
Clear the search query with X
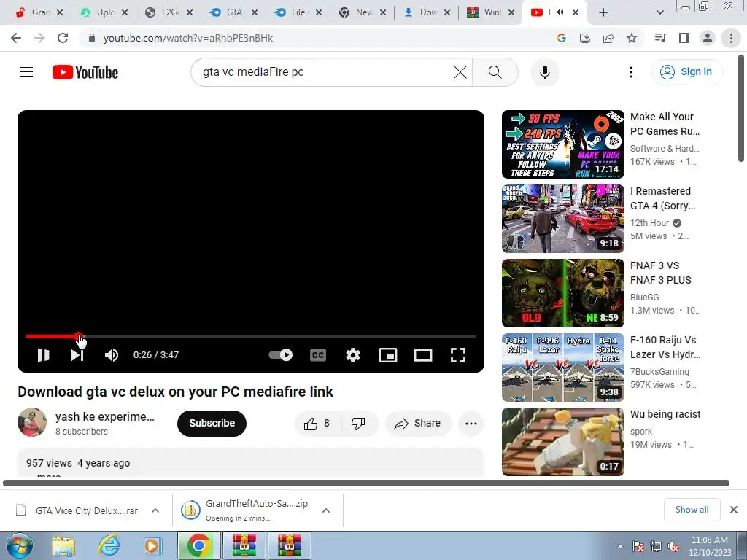coord(460,72)
